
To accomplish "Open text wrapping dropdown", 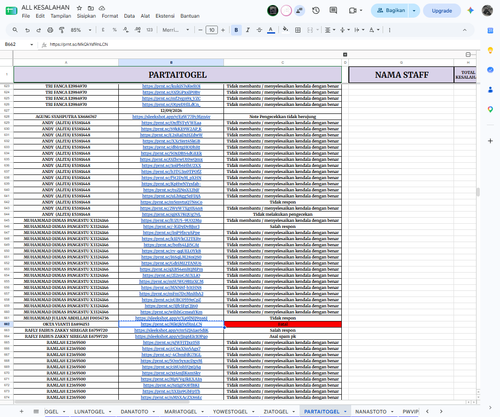I will [359, 30].
